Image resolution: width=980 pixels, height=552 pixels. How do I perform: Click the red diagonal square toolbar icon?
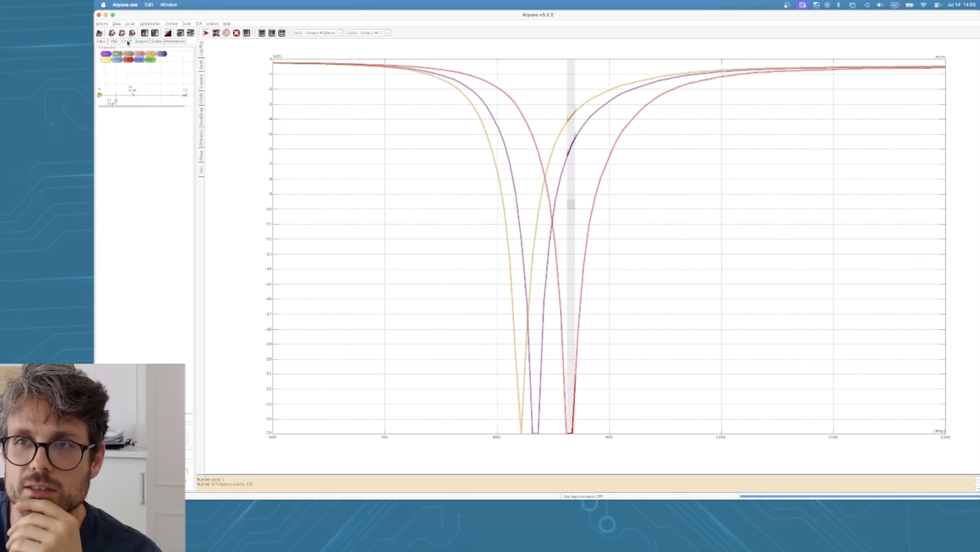(x=168, y=33)
